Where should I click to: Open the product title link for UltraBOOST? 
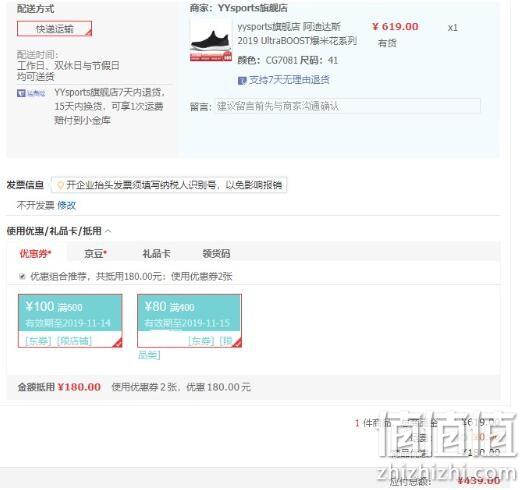pyautogui.click(x=297, y=34)
